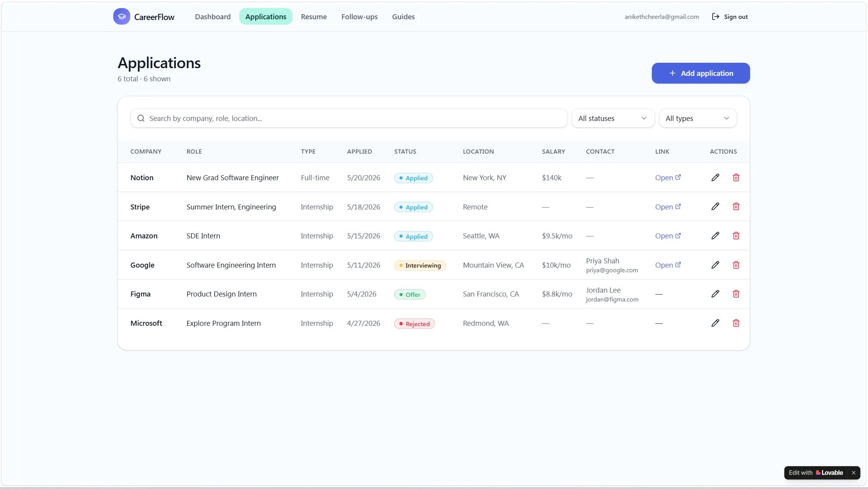This screenshot has height=489, width=868.
Task: Click the Offer status badge for Figma
Action: click(410, 295)
